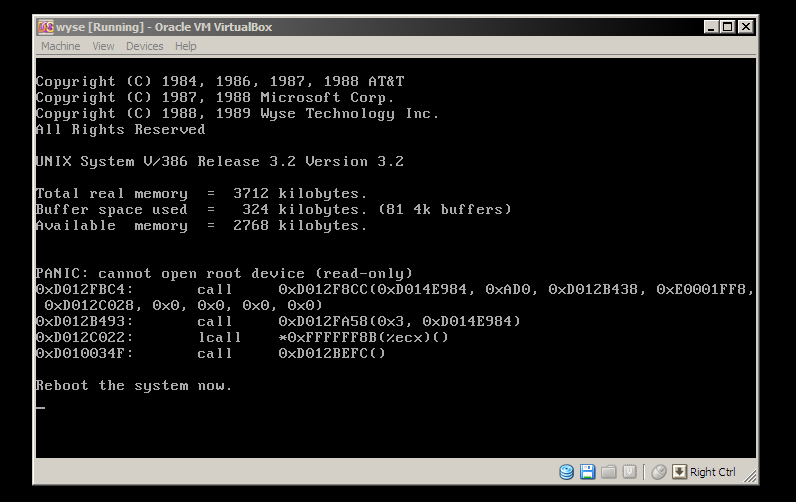Click the keyboard capture arrow icon

pos(679,472)
